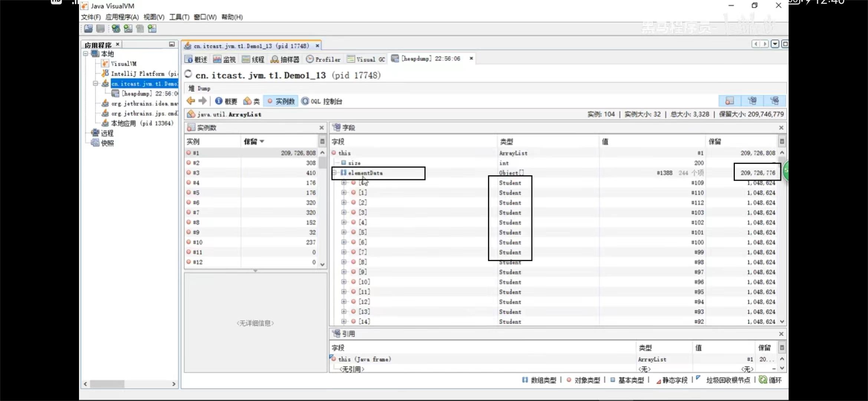Open the 工具(T) menu
The image size is (868, 401).
click(x=179, y=17)
